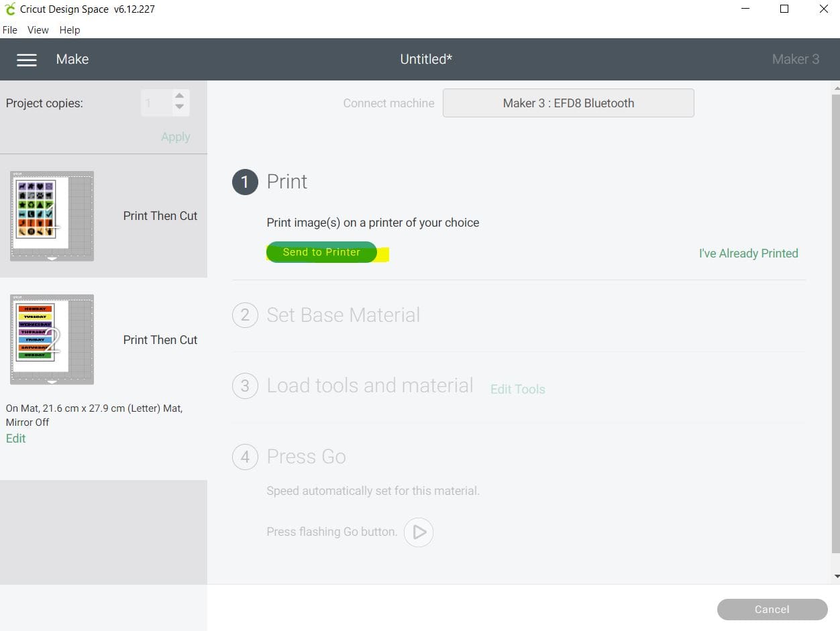840x631 pixels.
Task: Select the first mat thumbnail with icons
Action: point(52,216)
